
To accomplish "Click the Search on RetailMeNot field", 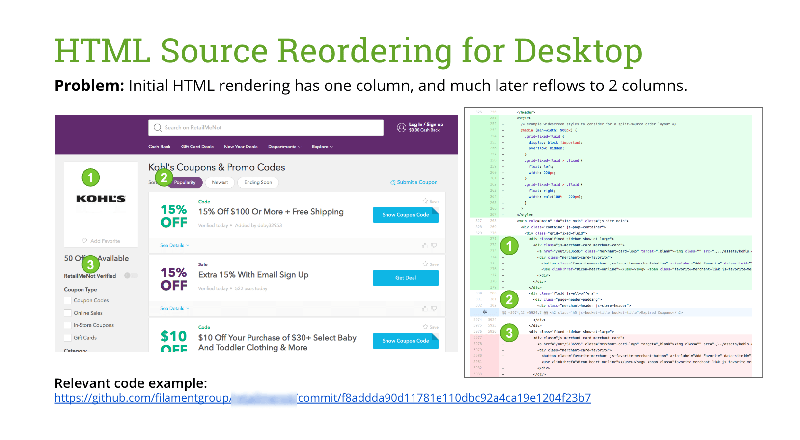I will [x=266, y=128].
